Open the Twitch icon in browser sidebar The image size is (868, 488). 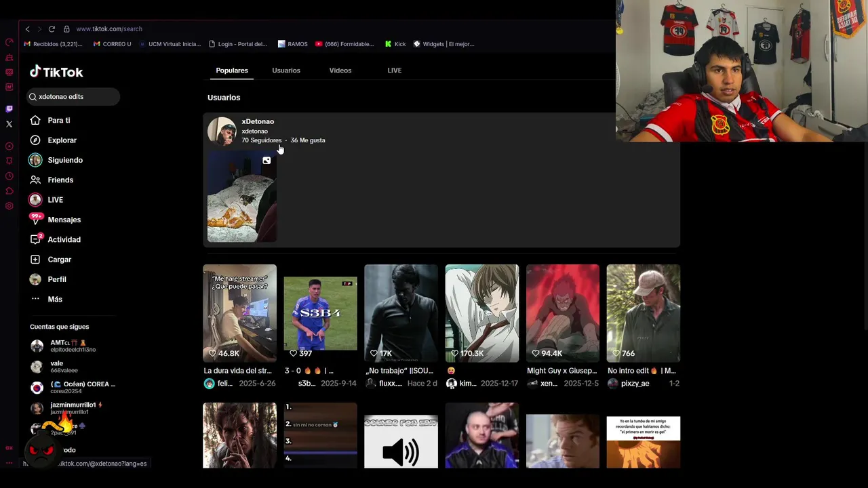[9, 108]
